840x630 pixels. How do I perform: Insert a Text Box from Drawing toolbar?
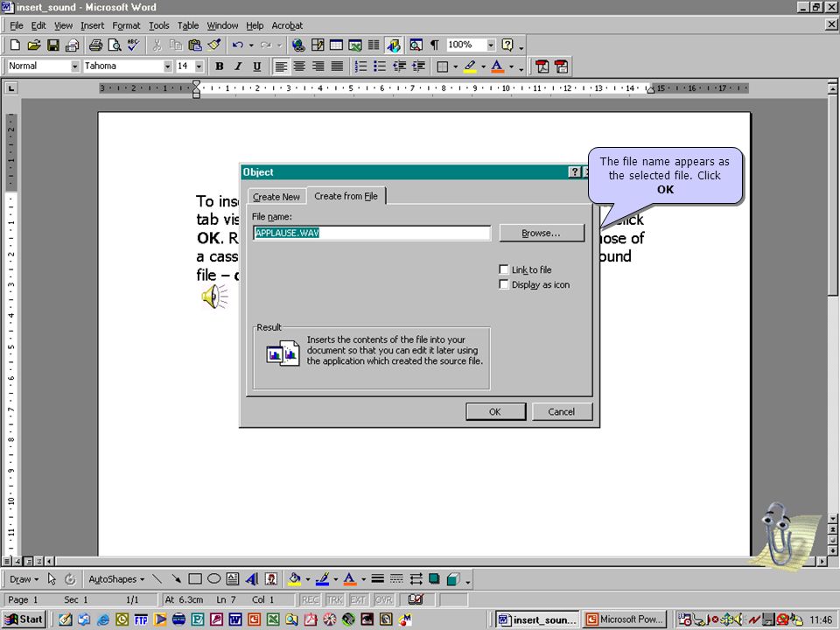233,579
